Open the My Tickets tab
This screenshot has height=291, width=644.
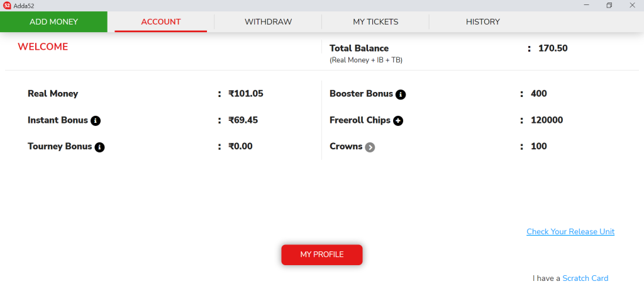[376, 22]
